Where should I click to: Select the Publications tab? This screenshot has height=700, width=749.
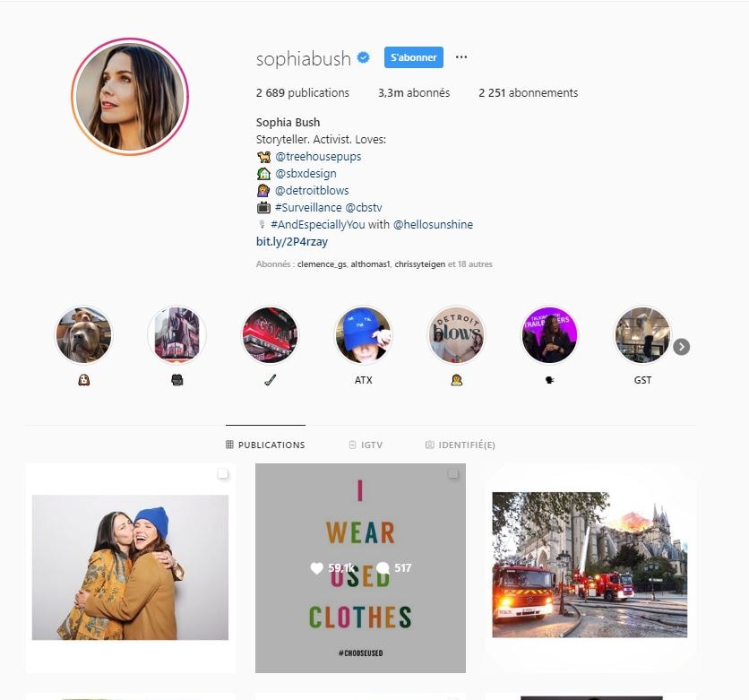click(x=265, y=445)
